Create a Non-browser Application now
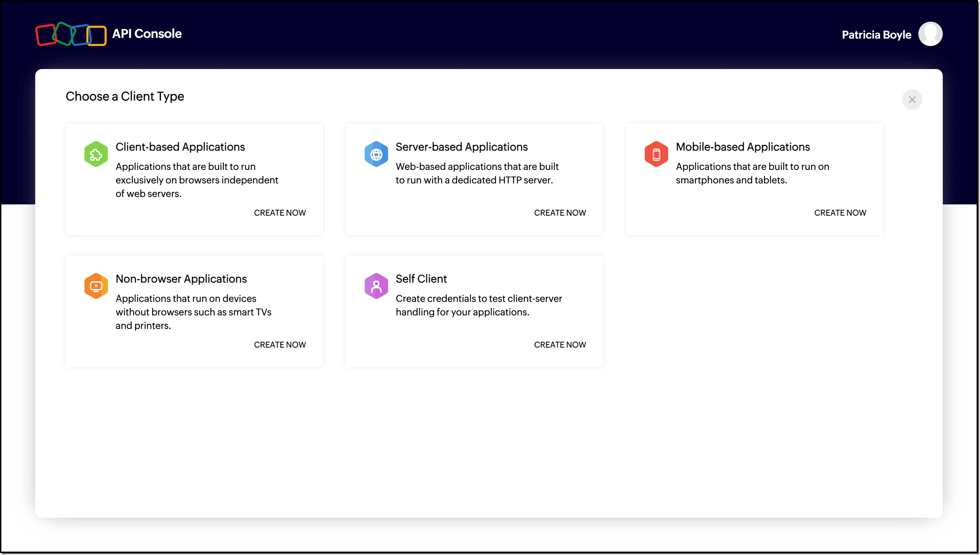The height and width of the screenshot is (555, 980). point(279,345)
